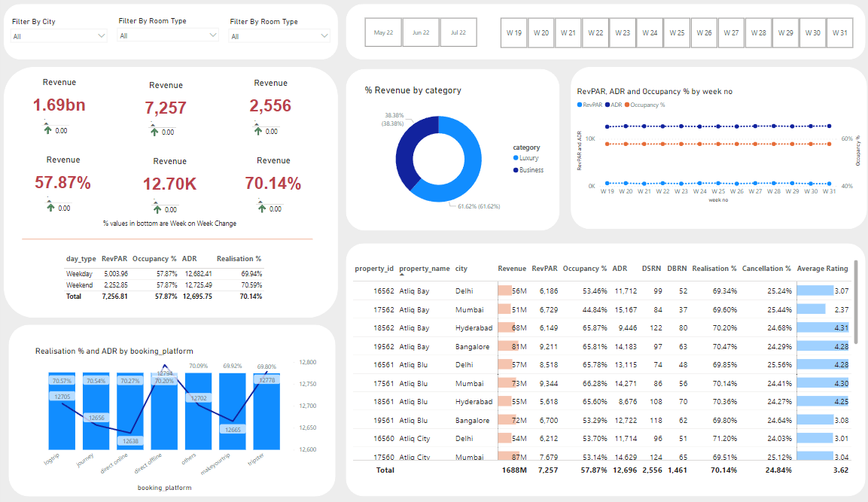The width and height of the screenshot is (868, 502).
Task: Click the arrow indicator under 70.14%
Action: 262,208
